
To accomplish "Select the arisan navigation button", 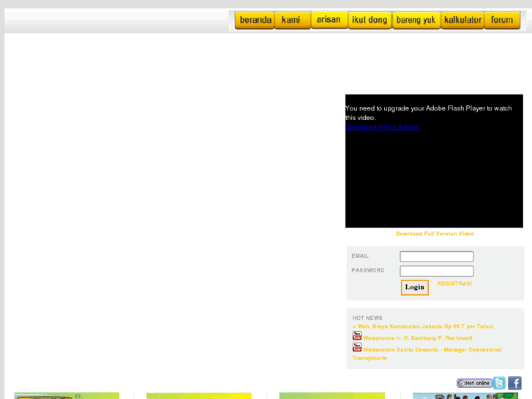I will point(329,20).
